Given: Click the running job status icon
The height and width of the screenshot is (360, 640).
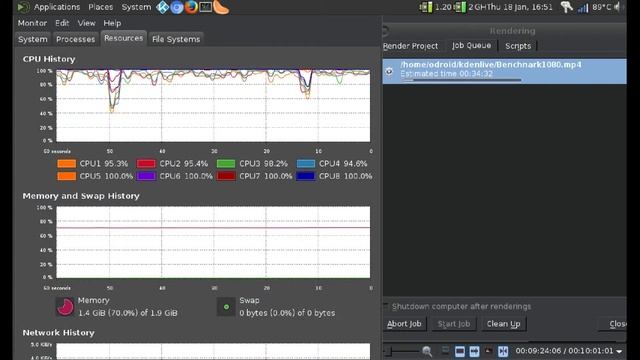Looking at the screenshot, I should tap(389, 71).
